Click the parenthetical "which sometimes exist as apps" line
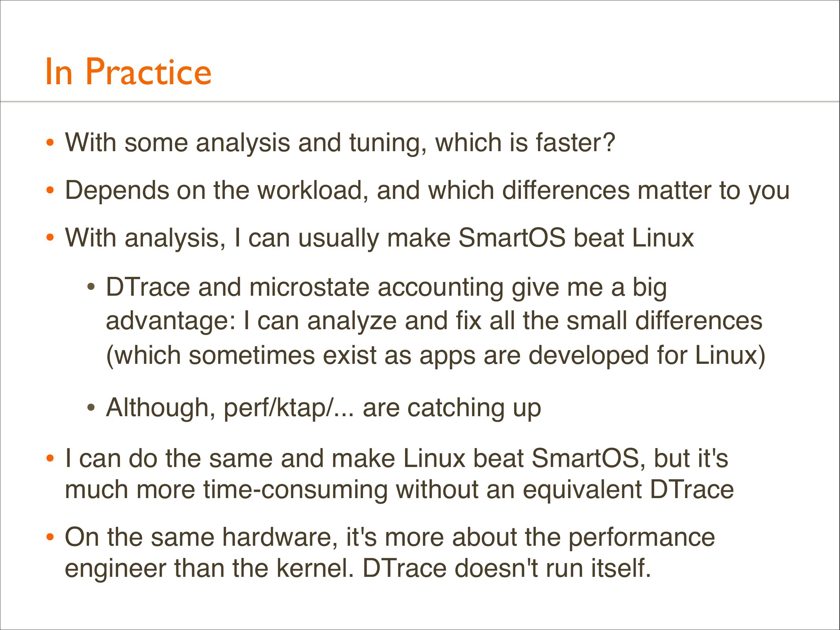The width and height of the screenshot is (840, 630). point(435,355)
